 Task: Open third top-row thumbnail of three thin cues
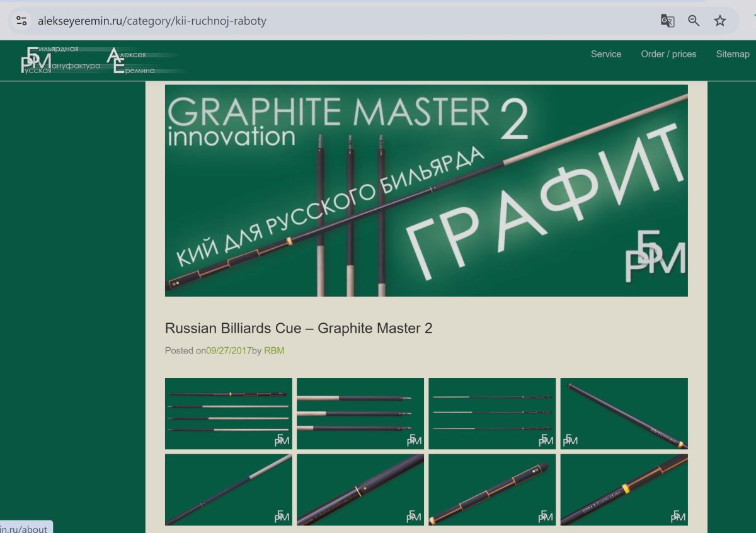tap(492, 413)
